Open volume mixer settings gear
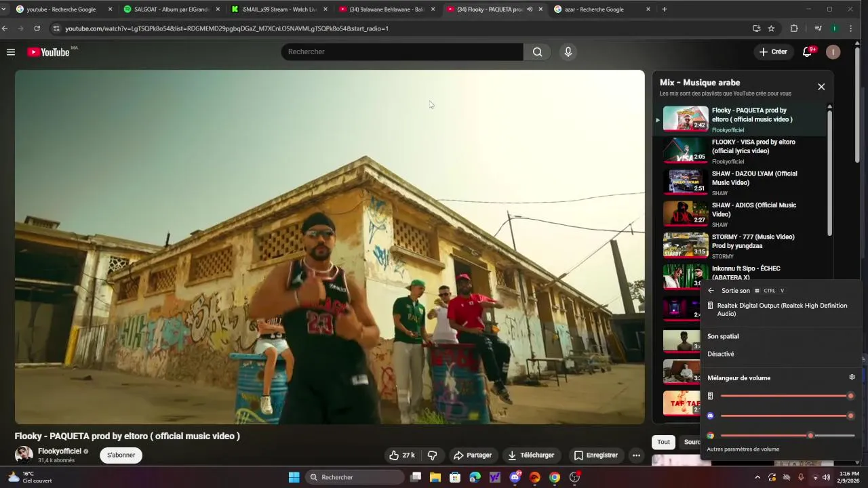 click(x=852, y=378)
